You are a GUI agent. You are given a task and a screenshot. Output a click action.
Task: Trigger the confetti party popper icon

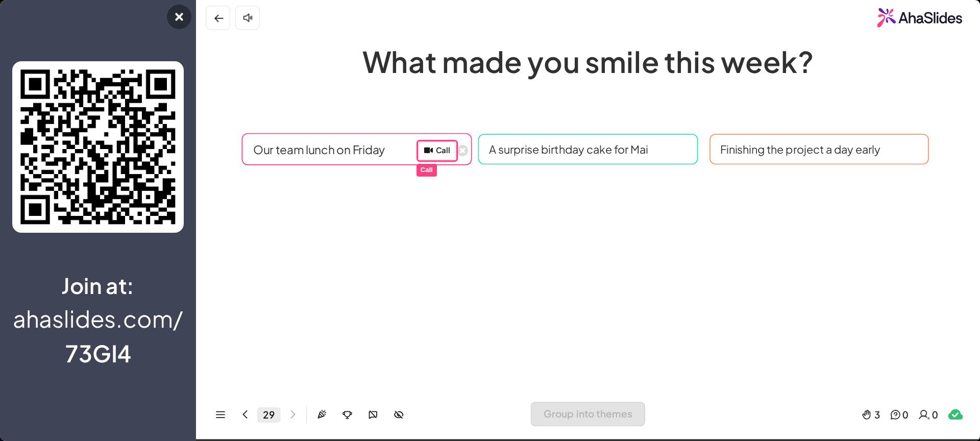(x=322, y=414)
